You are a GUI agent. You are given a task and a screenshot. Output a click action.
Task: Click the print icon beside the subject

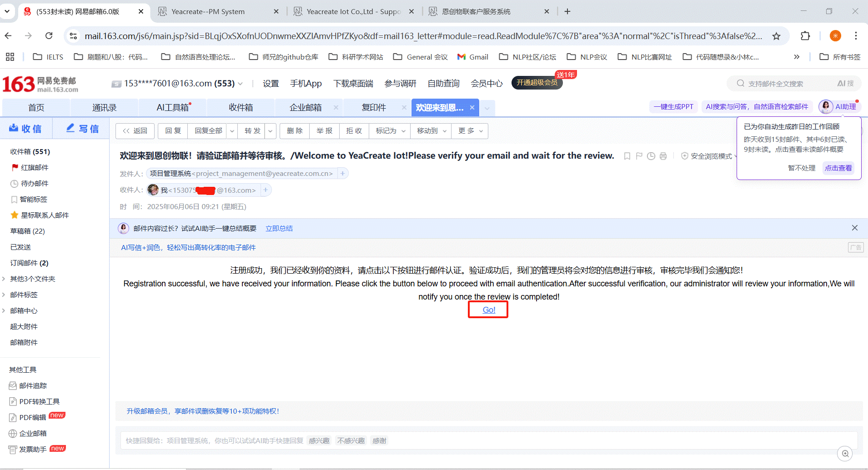click(663, 156)
